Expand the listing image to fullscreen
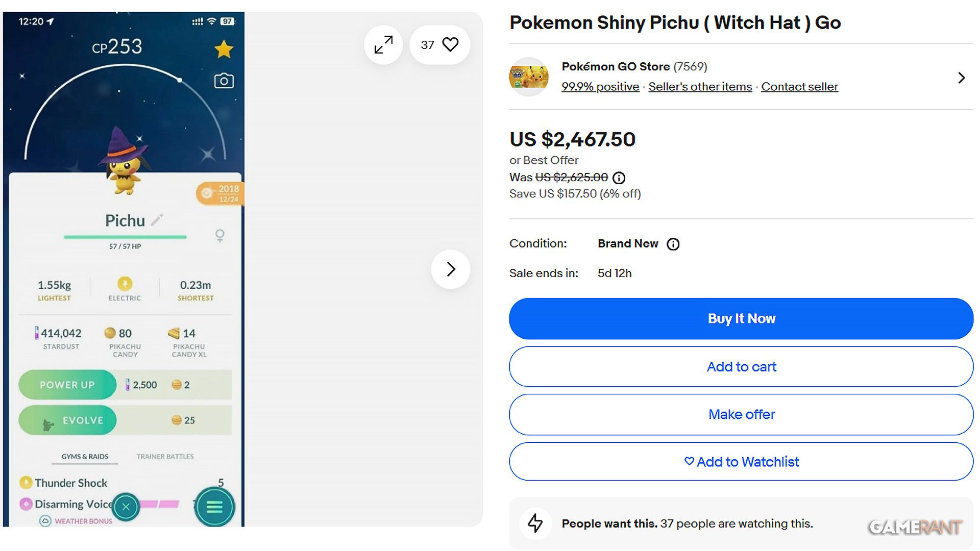 point(383,45)
